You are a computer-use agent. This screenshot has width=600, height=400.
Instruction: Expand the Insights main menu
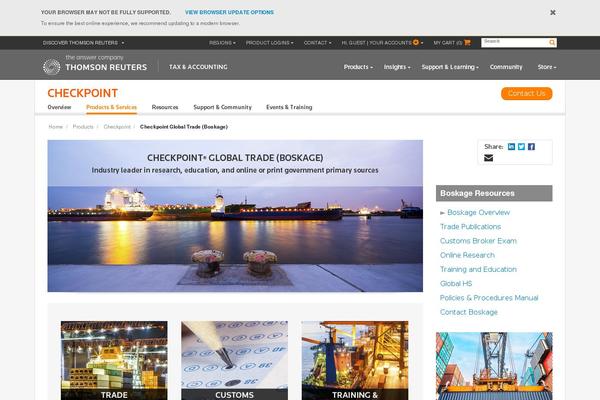(x=397, y=67)
